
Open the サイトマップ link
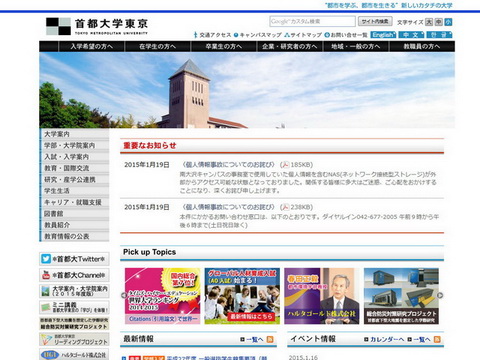[x=303, y=35]
